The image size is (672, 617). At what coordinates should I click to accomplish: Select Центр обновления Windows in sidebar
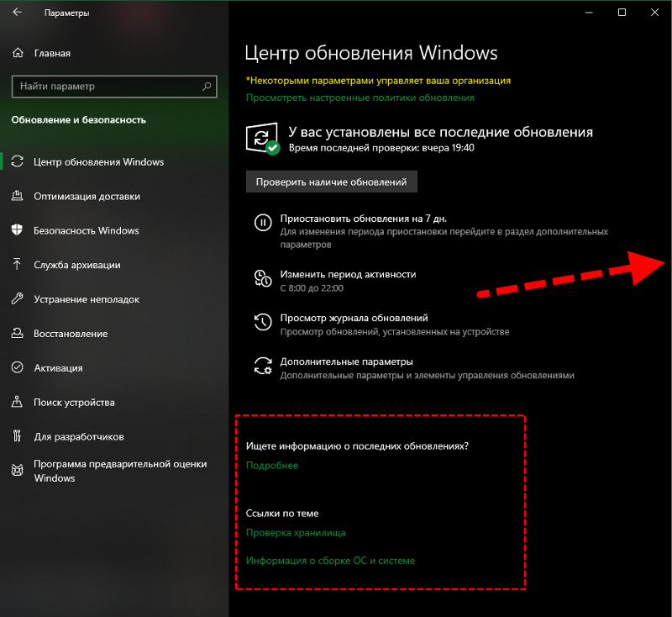coord(98,162)
